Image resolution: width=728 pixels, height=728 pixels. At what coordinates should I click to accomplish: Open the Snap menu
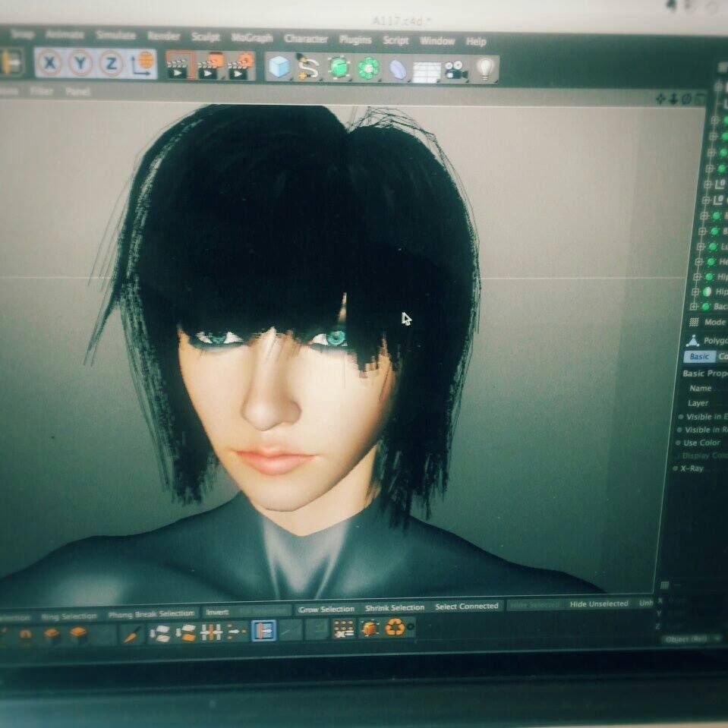[x=22, y=34]
